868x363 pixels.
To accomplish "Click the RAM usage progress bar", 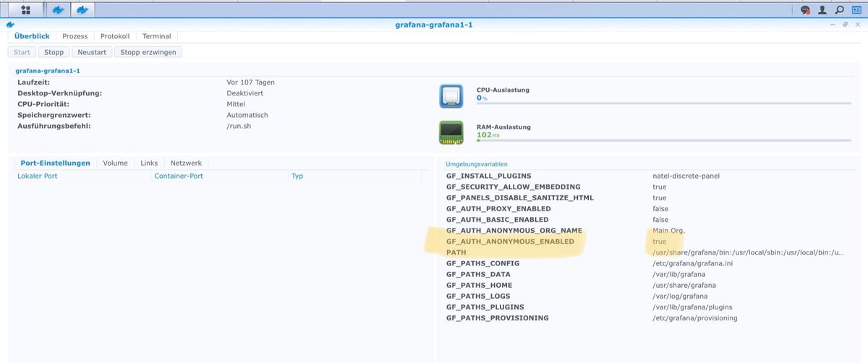I will point(663,140).
